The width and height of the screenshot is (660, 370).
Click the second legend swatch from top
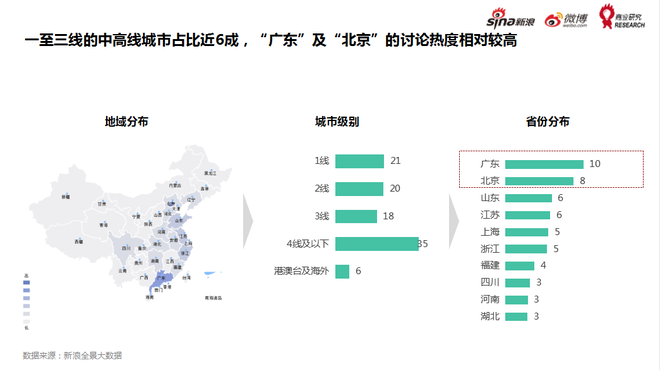tap(27, 290)
